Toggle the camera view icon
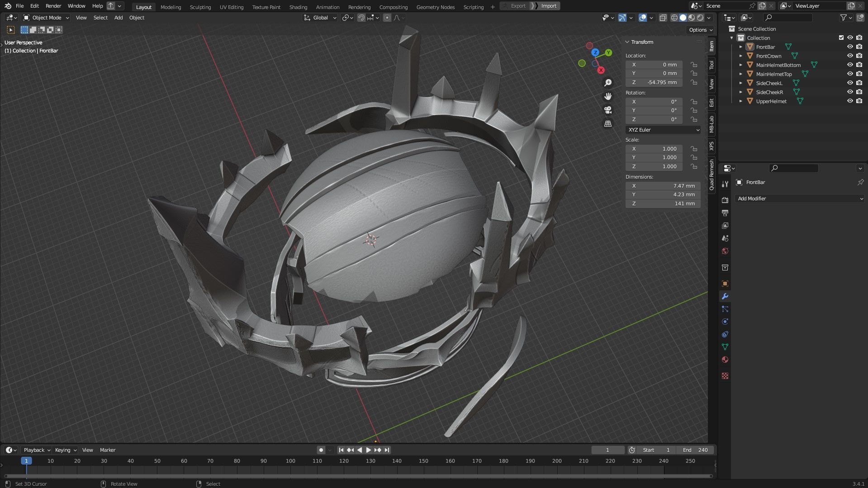868x488 pixels. coord(608,110)
